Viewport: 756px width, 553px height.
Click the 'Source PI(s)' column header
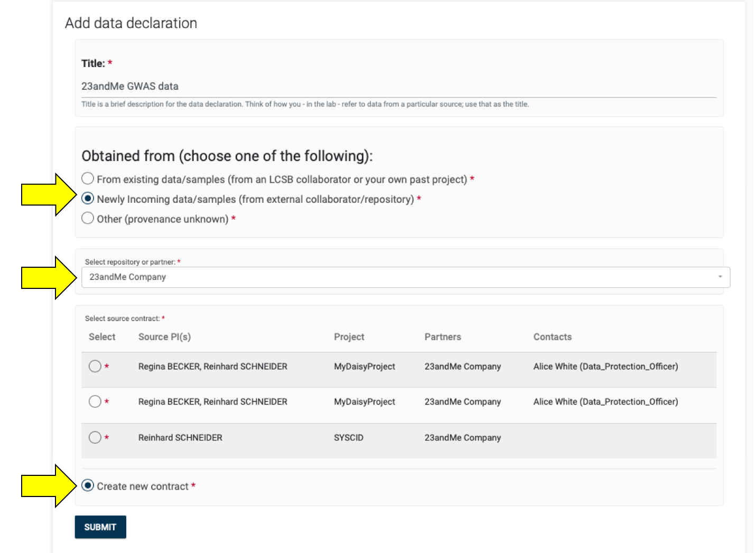(x=164, y=337)
